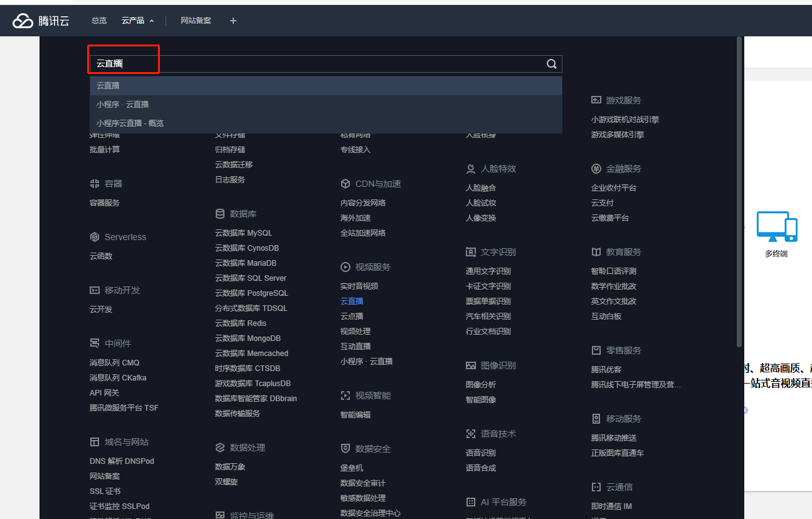Screen dimensions: 812x519
Task: Open 数据万象 link
Action: tap(230, 467)
